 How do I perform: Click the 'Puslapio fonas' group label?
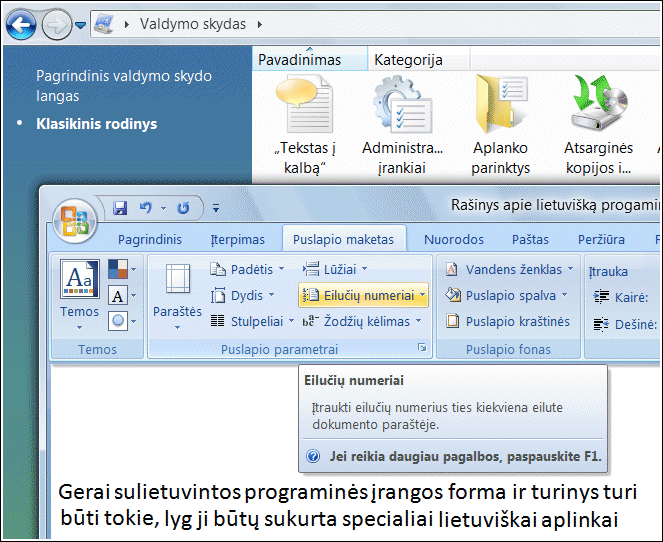508,349
